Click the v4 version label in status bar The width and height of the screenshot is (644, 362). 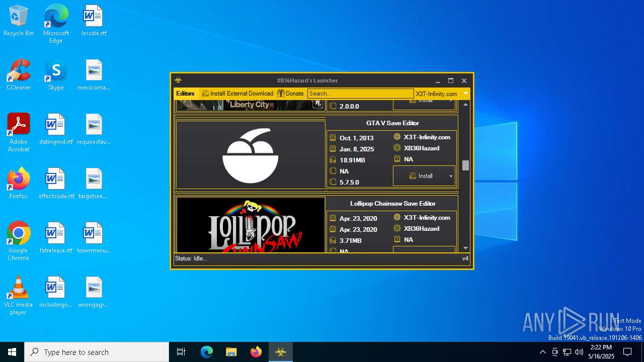click(465, 258)
